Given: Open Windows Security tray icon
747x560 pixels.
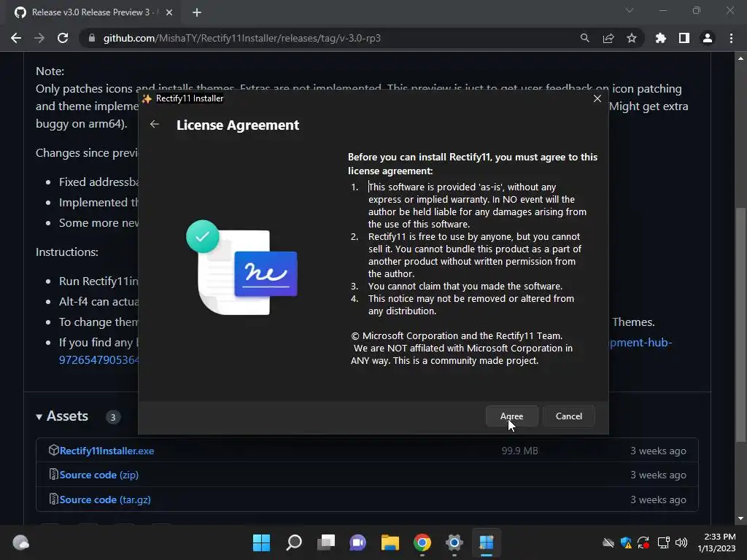Looking at the screenshot, I should tap(626, 542).
